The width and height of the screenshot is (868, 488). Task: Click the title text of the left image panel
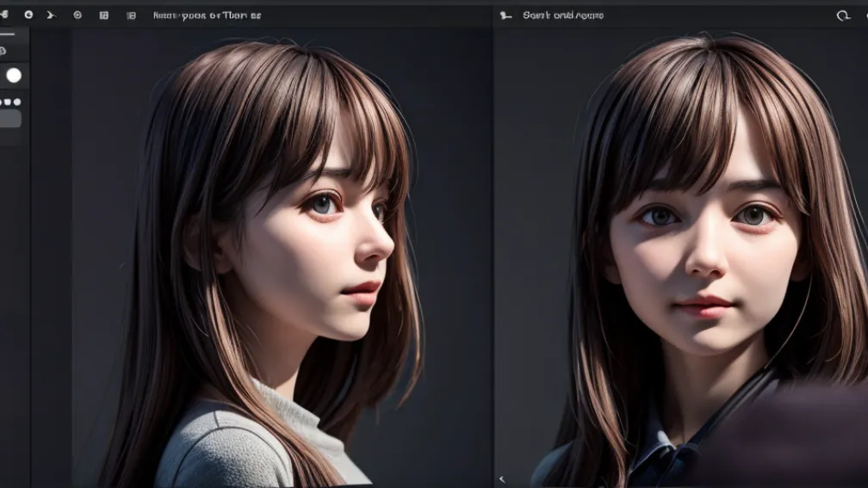coord(207,15)
